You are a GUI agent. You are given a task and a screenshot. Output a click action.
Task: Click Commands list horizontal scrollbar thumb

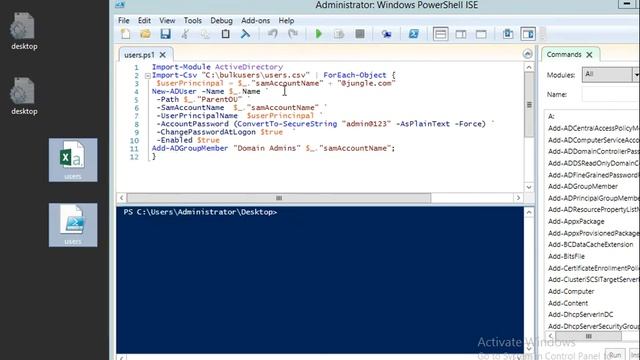click(x=588, y=336)
